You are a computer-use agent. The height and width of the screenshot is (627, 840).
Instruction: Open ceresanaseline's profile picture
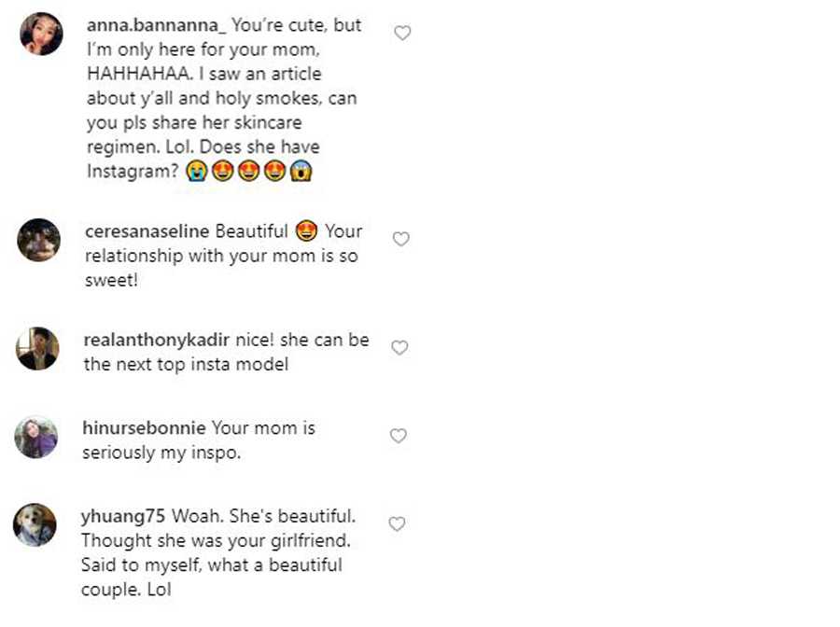click(x=39, y=240)
